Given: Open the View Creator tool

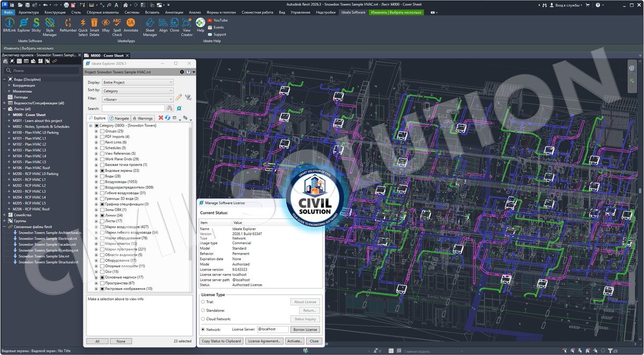Looking at the screenshot, I should [187, 27].
